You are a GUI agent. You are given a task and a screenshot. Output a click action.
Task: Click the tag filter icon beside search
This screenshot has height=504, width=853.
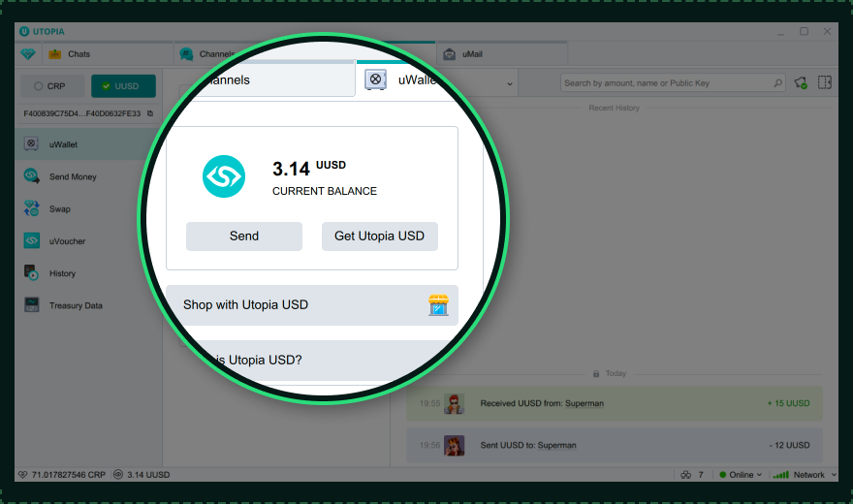[801, 82]
